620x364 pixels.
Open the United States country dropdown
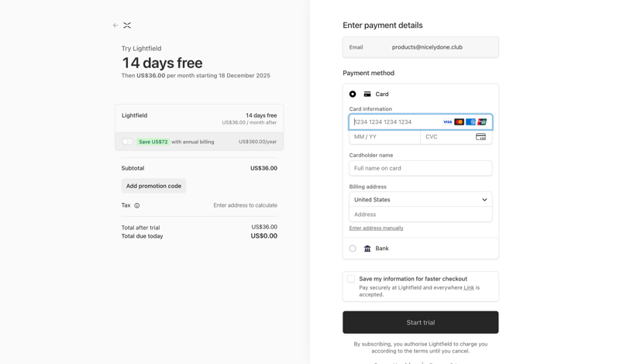click(x=420, y=200)
